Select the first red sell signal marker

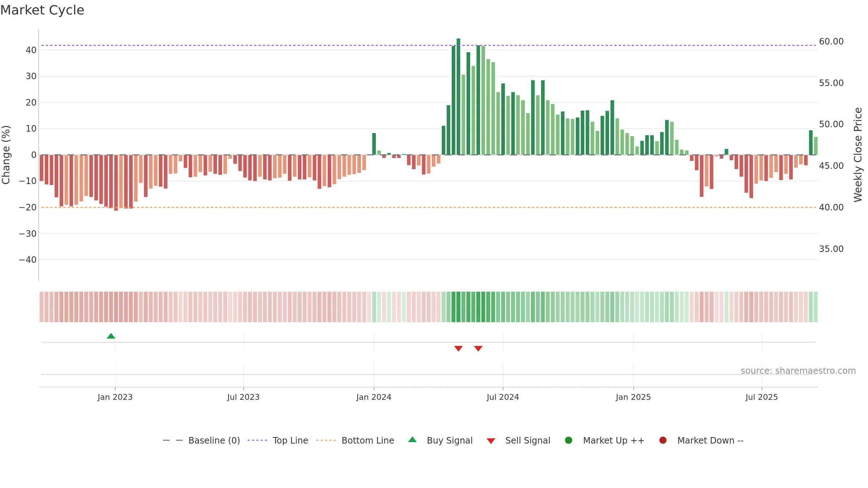(x=458, y=348)
